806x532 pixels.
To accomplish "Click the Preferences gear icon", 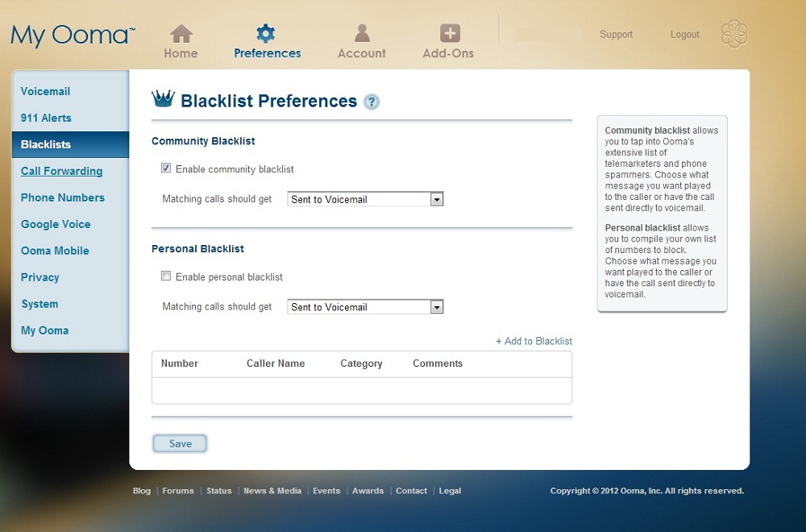I will (266, 33).
